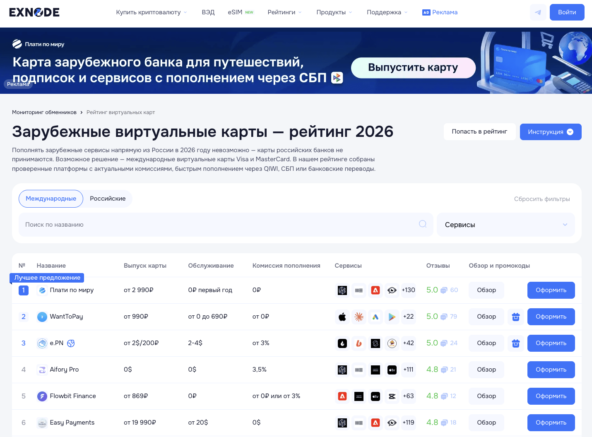Click the Google Ads icon in WantToPay row
592x437 pixels.
pyautogui.click(x=375, y=317)
